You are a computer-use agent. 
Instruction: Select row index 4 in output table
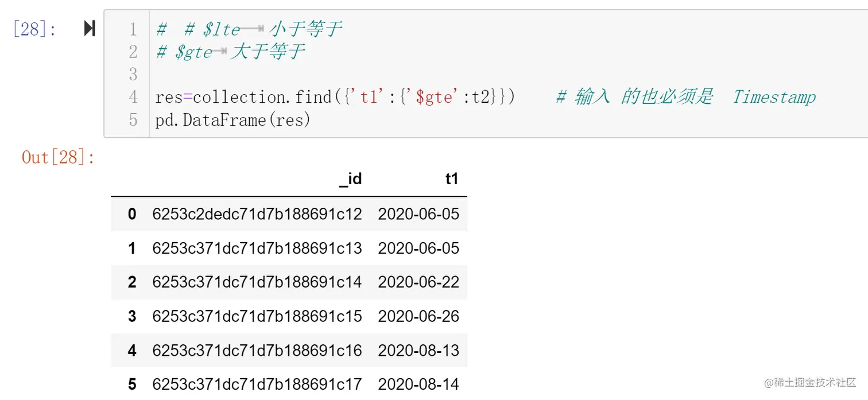pos(132,351)
